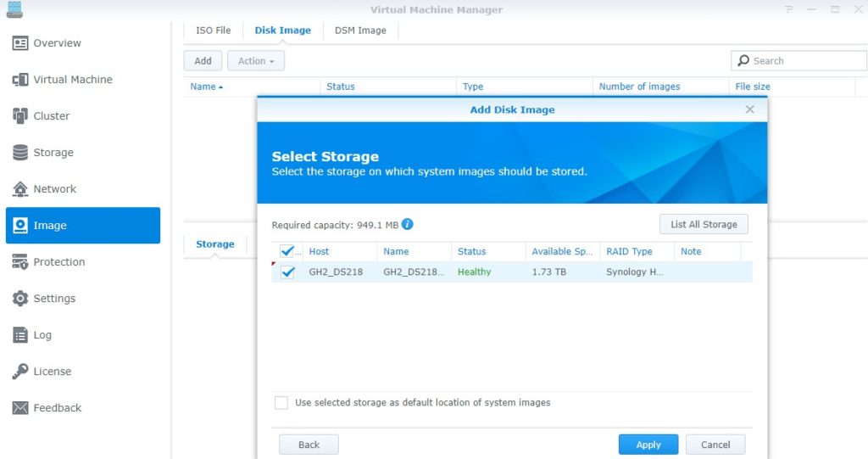
Task: Click the RAID Type column header
Action: coord(637,251)
